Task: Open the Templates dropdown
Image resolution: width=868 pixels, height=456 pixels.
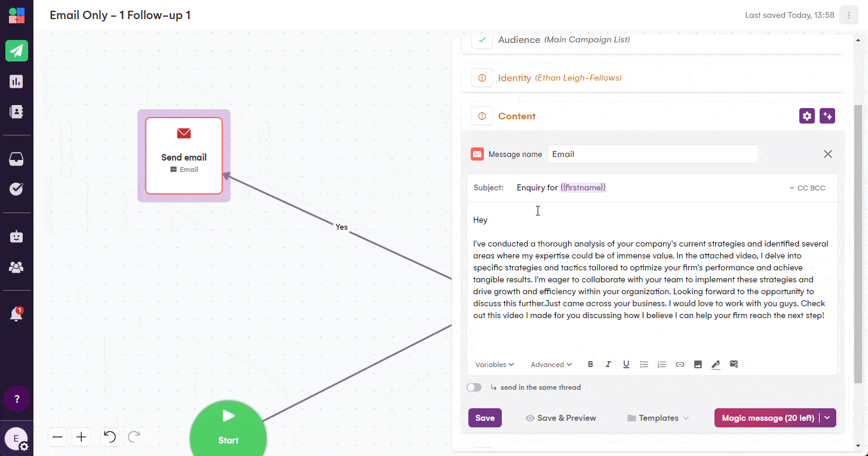Action: click(658, 418)
